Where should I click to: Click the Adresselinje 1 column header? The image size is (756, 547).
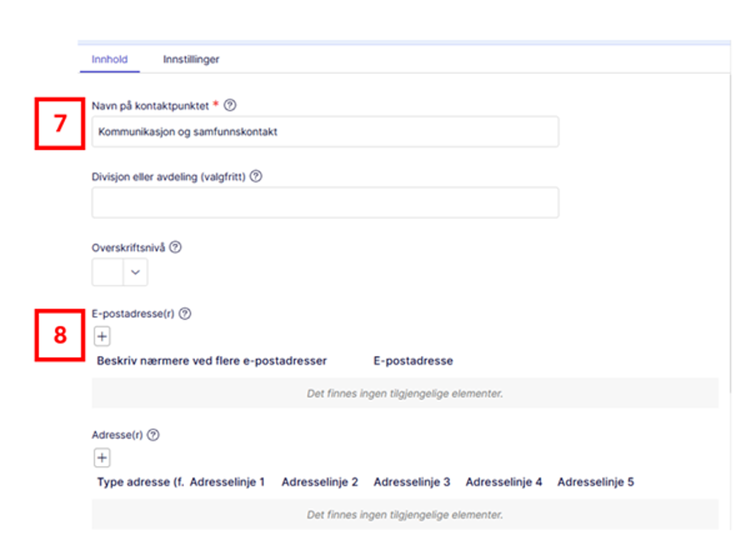227,482
